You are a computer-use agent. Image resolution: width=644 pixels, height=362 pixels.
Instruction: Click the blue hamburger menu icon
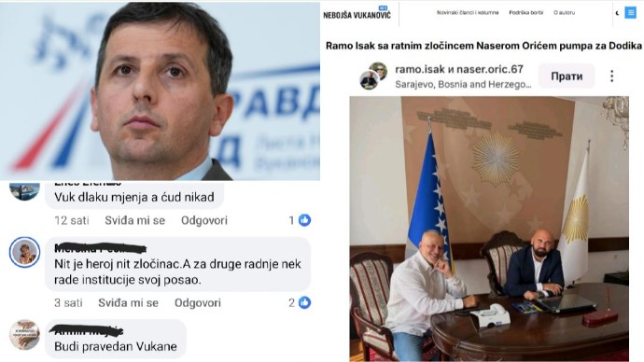[x=630, y=13]
